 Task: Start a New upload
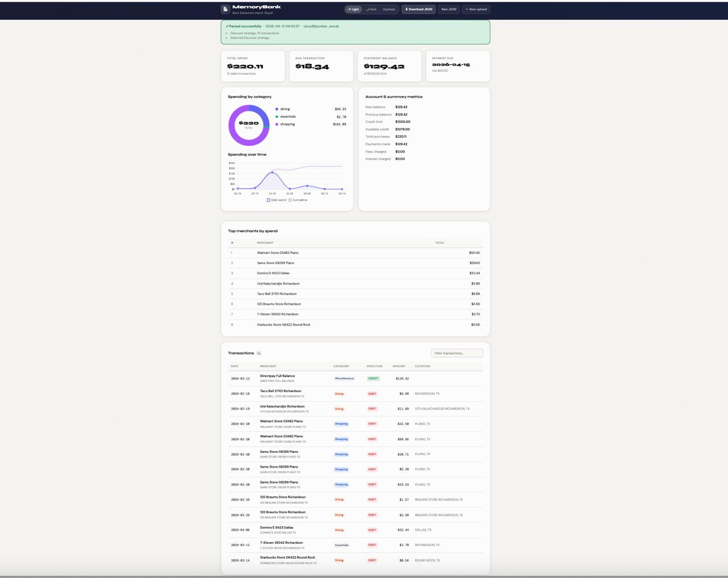click(x=476, y=9)
